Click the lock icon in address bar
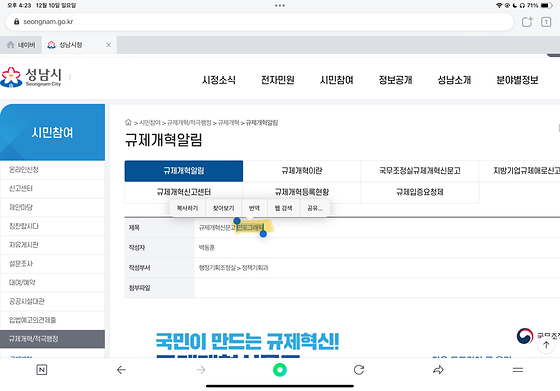 16,21
